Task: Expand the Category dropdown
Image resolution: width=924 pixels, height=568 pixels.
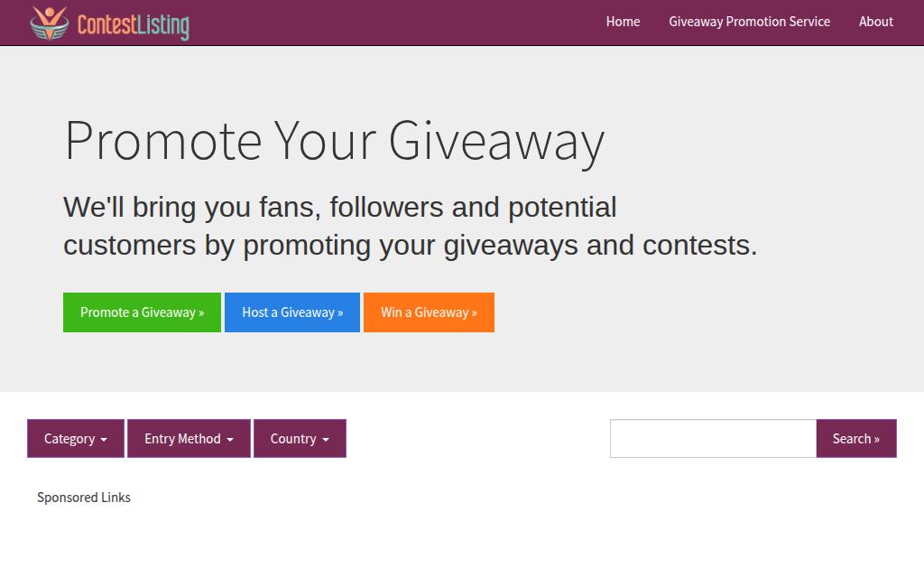Action: (x=76, y=439)
